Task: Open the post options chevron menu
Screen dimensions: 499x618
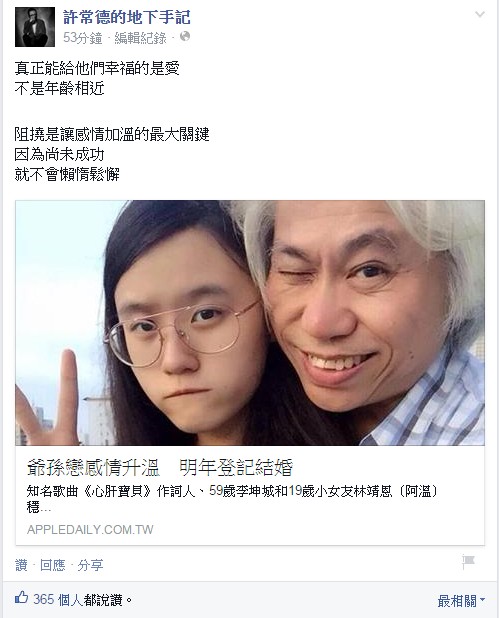Action: pos(480,15)
